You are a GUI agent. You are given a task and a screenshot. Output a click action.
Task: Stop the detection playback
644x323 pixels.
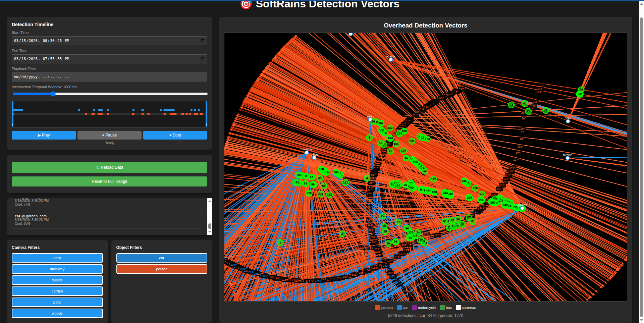pyautogui.click(x=175, y=135)
